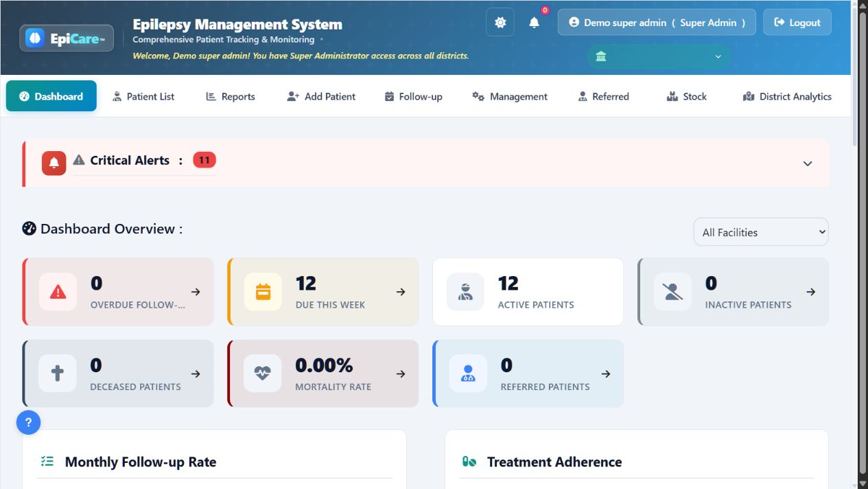Open the Stock tab
The image size is (868, 489).
click(x=686, y=96)
